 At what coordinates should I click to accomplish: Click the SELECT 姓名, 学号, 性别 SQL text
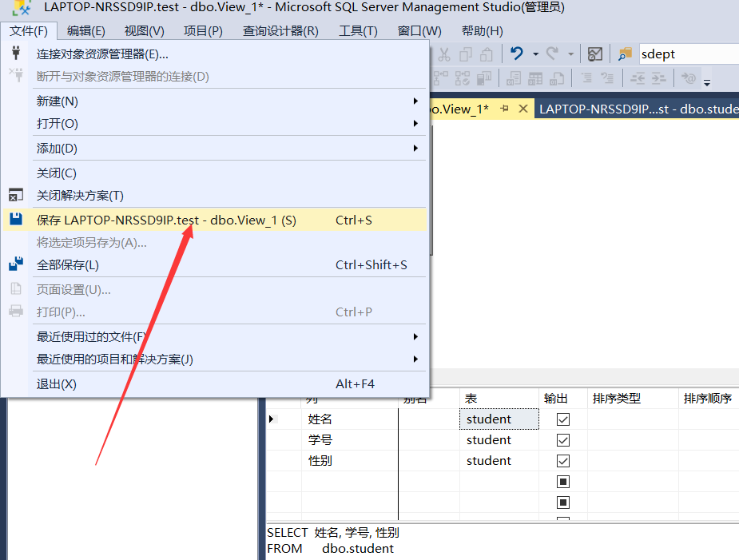[333, 533]
